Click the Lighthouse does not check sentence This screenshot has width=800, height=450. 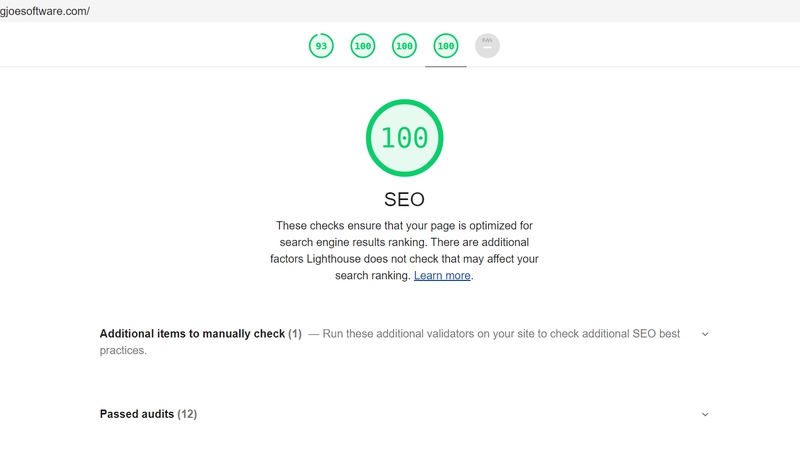(404, 259)
